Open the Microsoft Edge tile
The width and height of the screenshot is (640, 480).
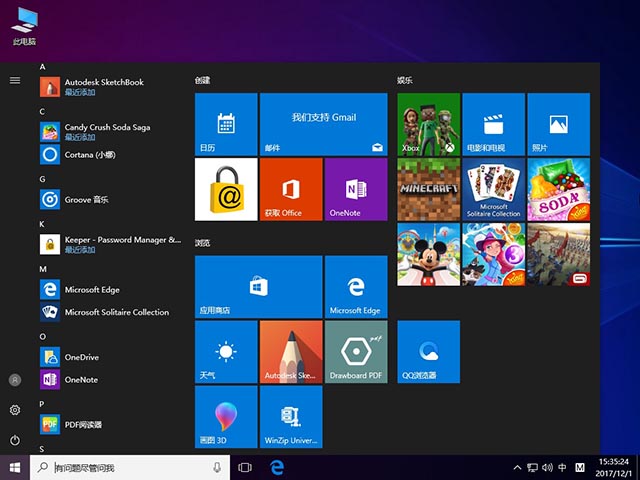click(x=356, y=287)
